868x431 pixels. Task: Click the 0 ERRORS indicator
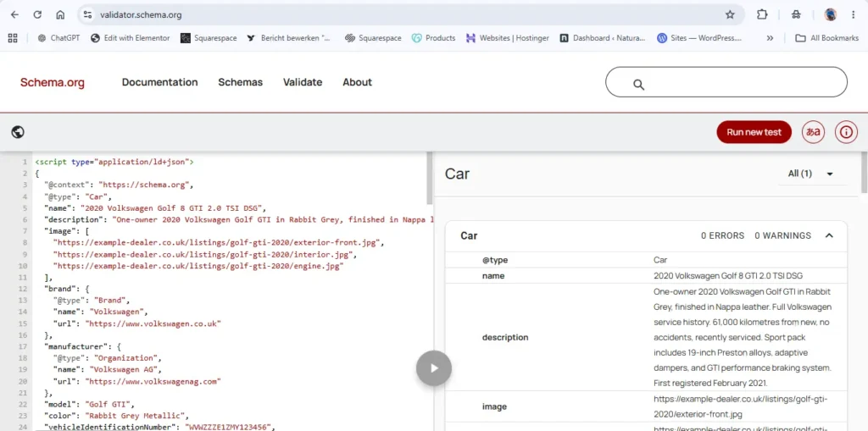tap(722, 235)
